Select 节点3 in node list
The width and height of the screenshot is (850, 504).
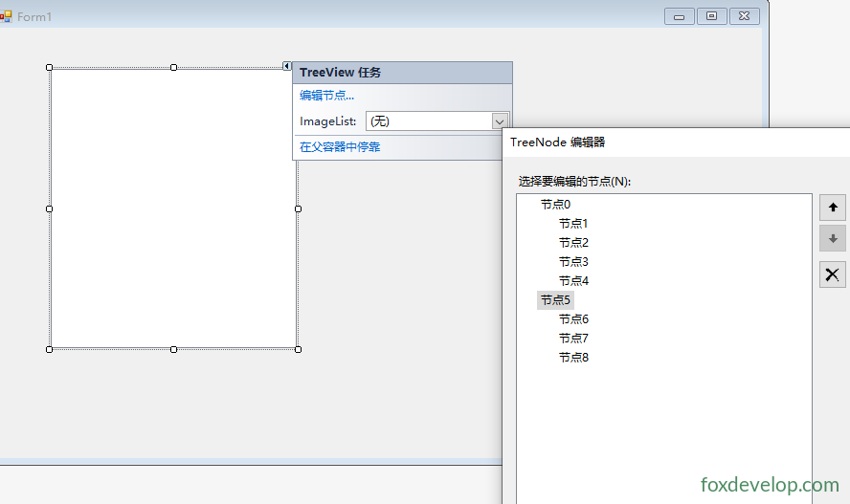573,261
